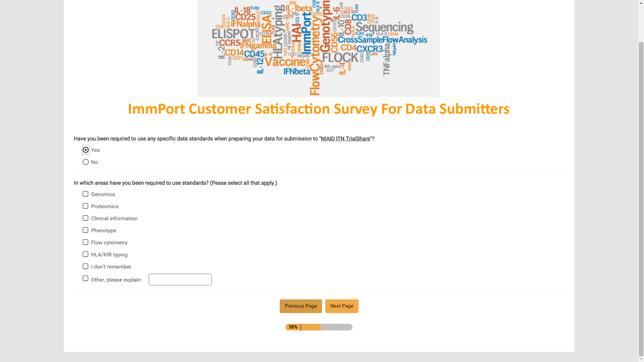This screenshot has height=362, width=644.
Task: Click the ImmPort word cloud banner image
Action: click(x=318, y=48)
